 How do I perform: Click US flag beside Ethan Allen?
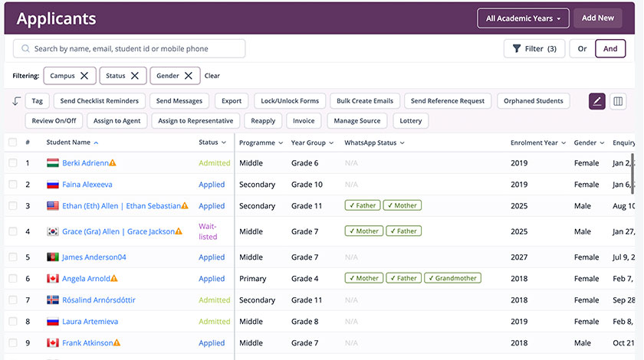[x=53, y=205]
